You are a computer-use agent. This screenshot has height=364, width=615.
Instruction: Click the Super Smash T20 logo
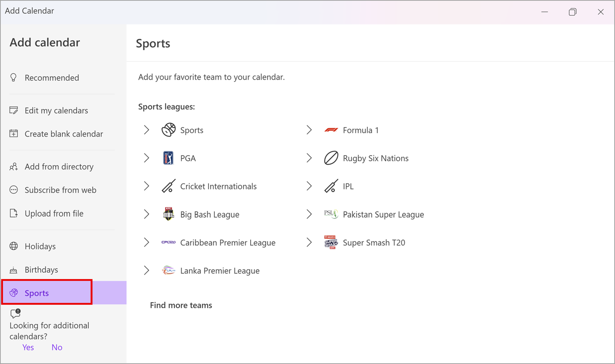(x=331, y=242)
